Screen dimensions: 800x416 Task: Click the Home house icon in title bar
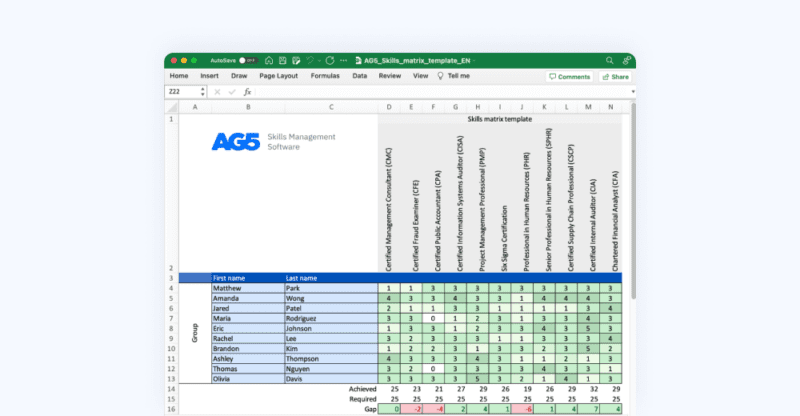269,60
